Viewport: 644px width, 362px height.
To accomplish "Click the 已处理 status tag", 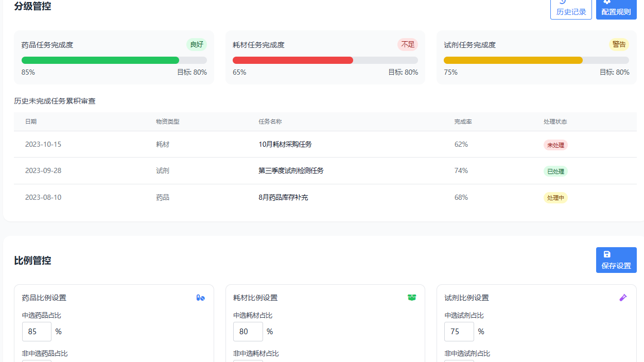I will pos(555,171).
